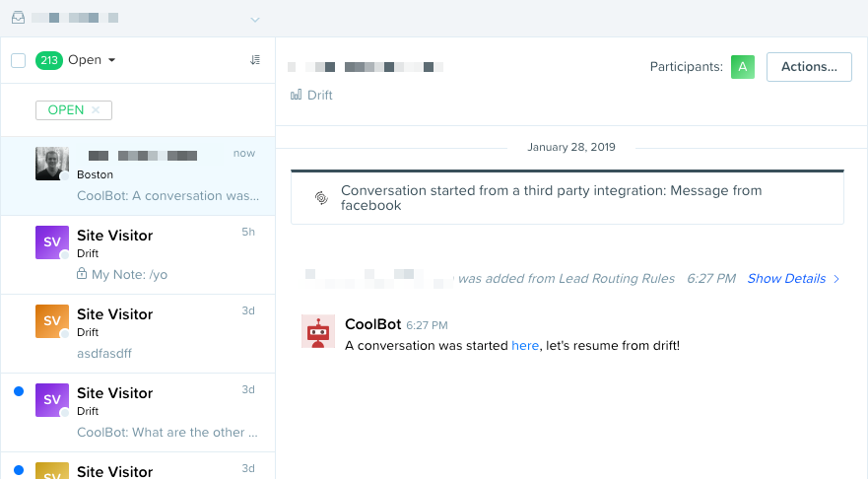Remove the OPEN filter tag

[x=96, y=109]
